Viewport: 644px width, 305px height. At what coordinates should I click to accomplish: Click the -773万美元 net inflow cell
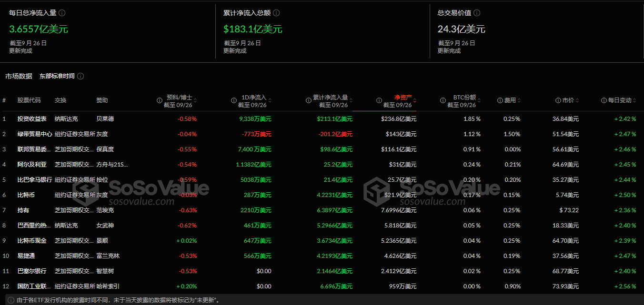pos(256,134)
